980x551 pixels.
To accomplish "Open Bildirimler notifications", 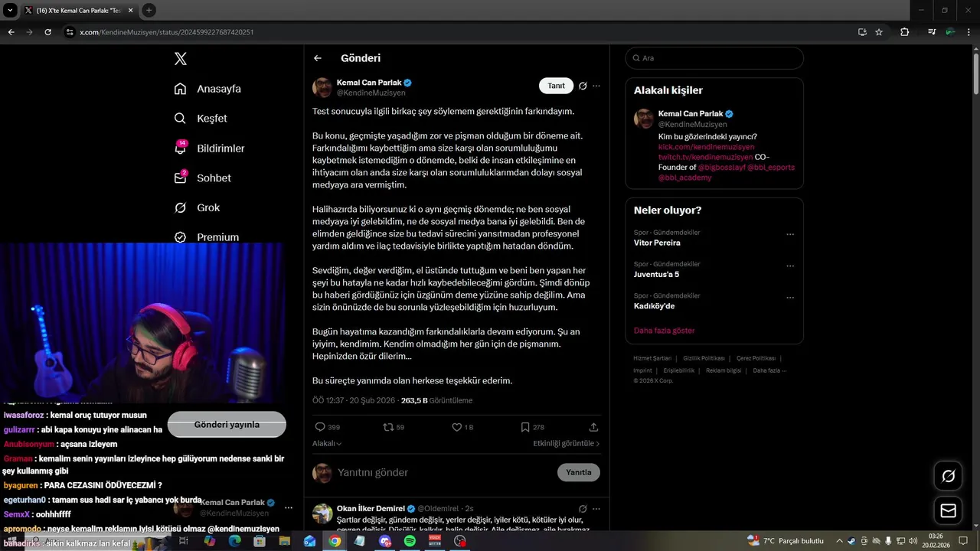I will pos(209,148).
